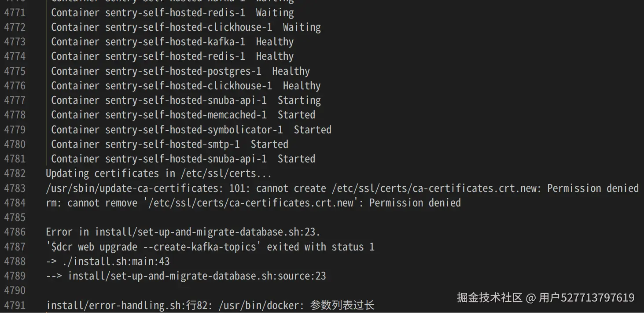Click the 'sentry-self-hosted-smtp-1 Started' line
This screenshot has width=644, height=313.
coord(169,144)
